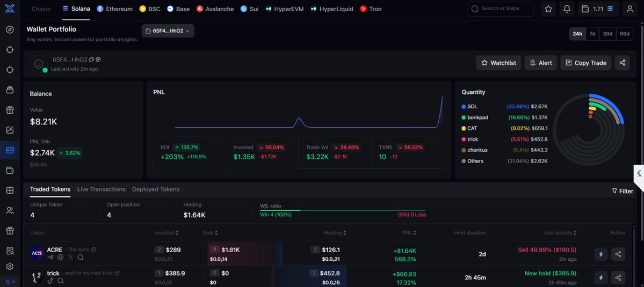
Task: Click the bonkpad legend color dot
Action: pos(464,117)
